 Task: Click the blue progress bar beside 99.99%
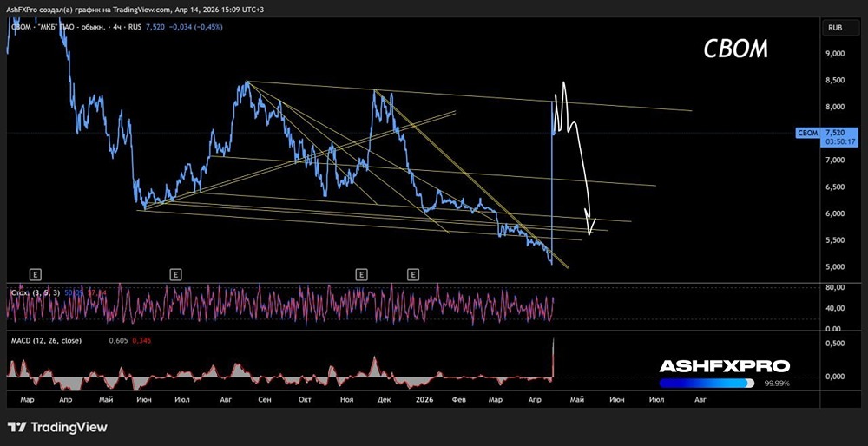tap(707, 383)
